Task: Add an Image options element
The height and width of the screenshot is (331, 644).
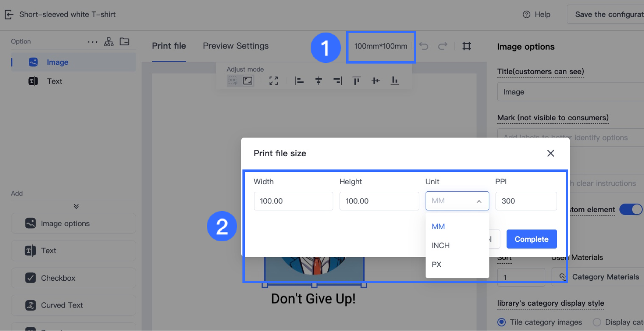Action: point(73,224)
